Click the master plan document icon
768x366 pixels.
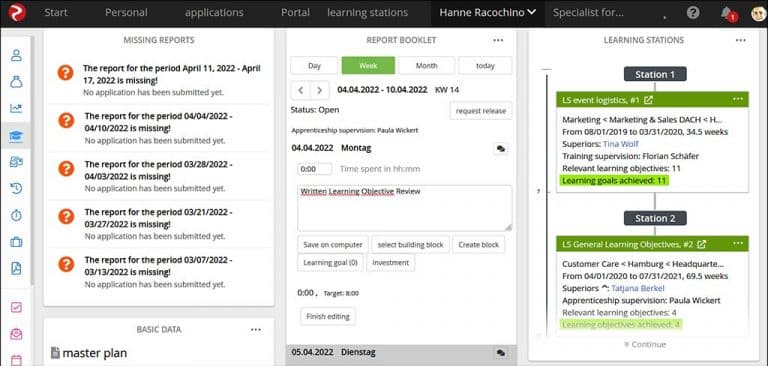point(55,353)
